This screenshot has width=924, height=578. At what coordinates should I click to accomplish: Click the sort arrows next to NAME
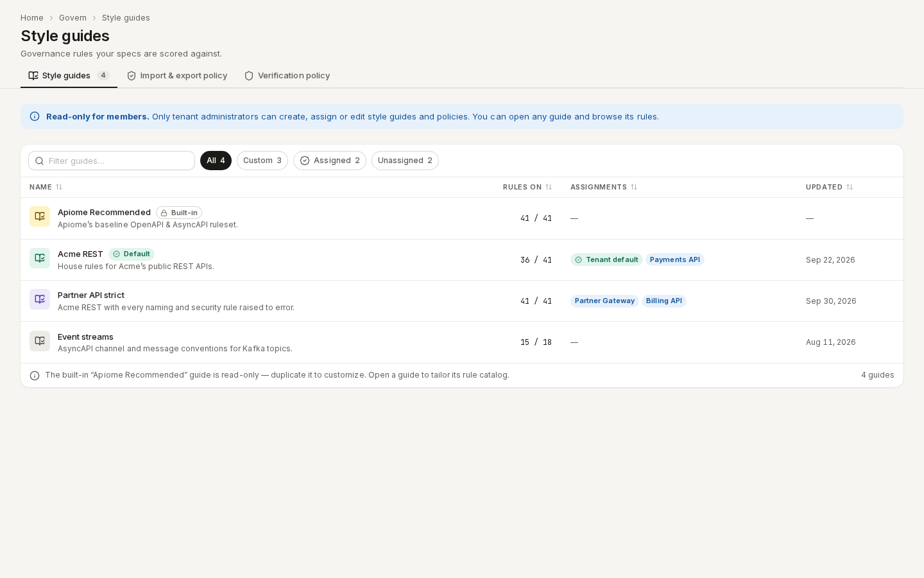tap(59, 187)
